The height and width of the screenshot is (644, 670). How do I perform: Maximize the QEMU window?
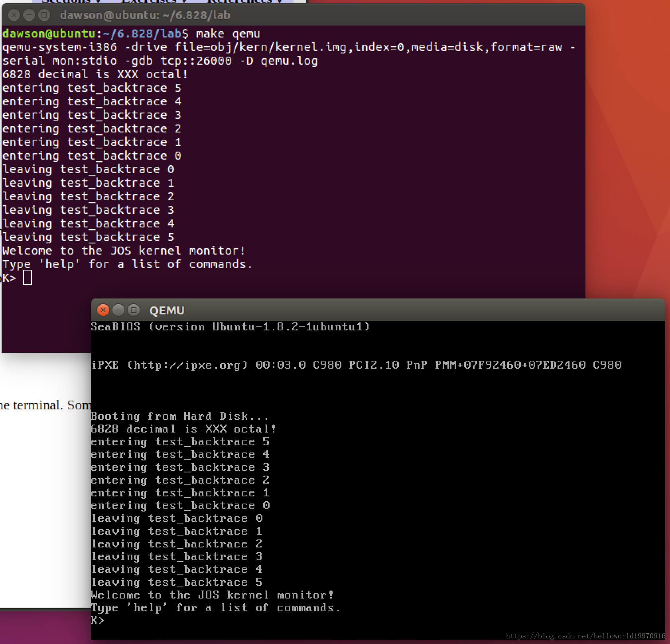pyautogui.click(x=133, y=310)
